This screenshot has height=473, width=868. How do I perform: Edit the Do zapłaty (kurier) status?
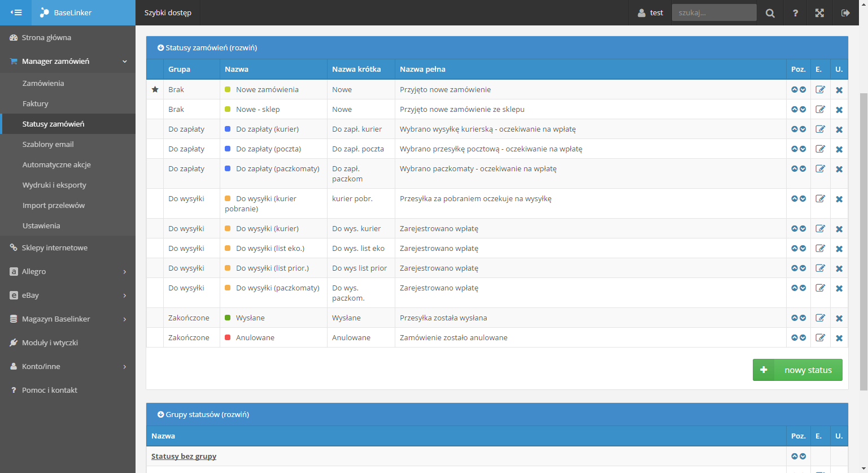pyautogui.click(x=820, y=129)
